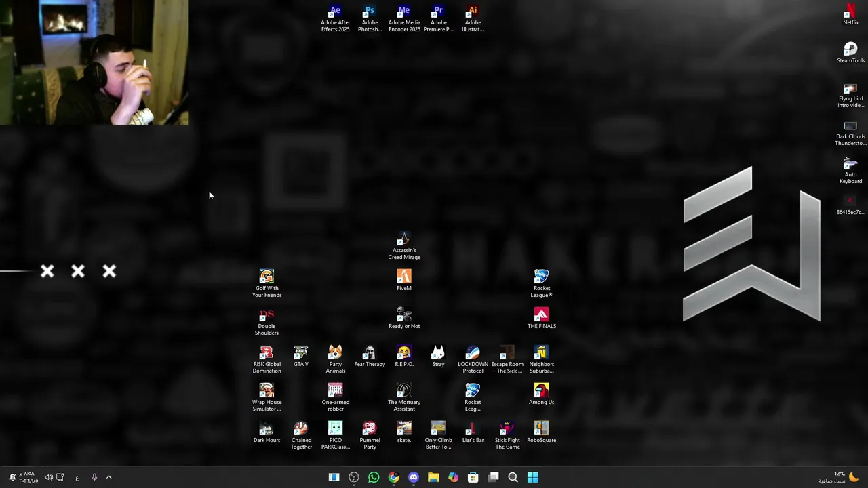This screenshot has height=488, width=868.
Task: Select the Assassin's Creed Mirage icon
Action: tap(404, 247)
